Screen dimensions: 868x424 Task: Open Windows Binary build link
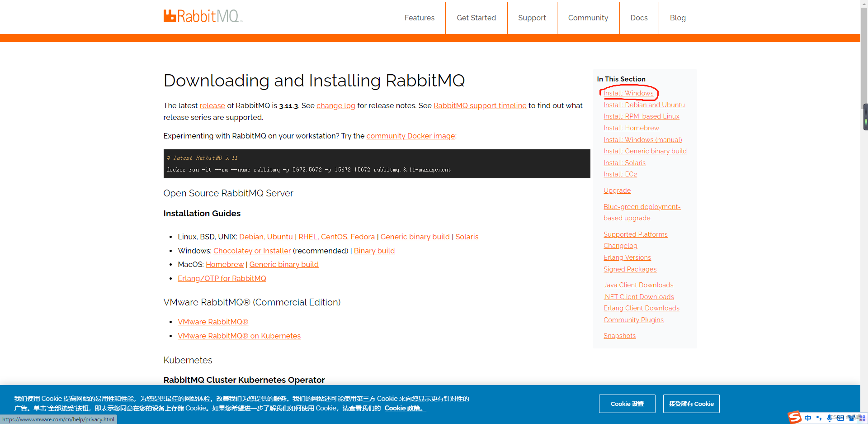coord(374,251)
